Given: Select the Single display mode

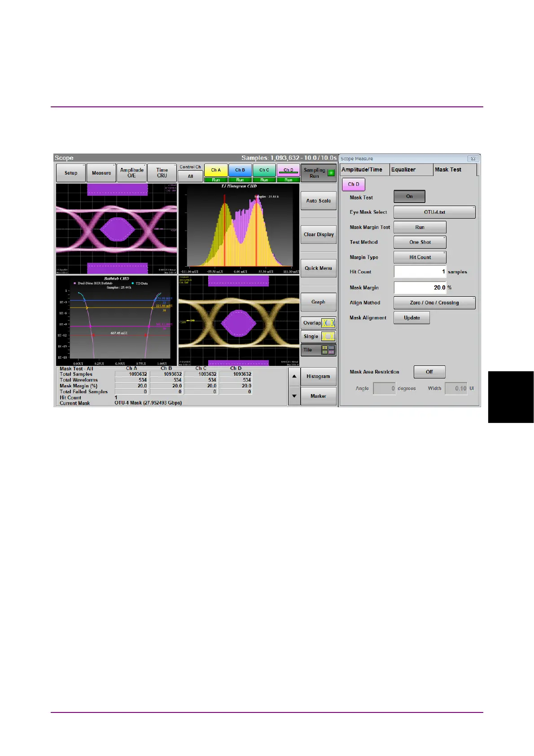Looking at the screenshot, I should point(318,336).
